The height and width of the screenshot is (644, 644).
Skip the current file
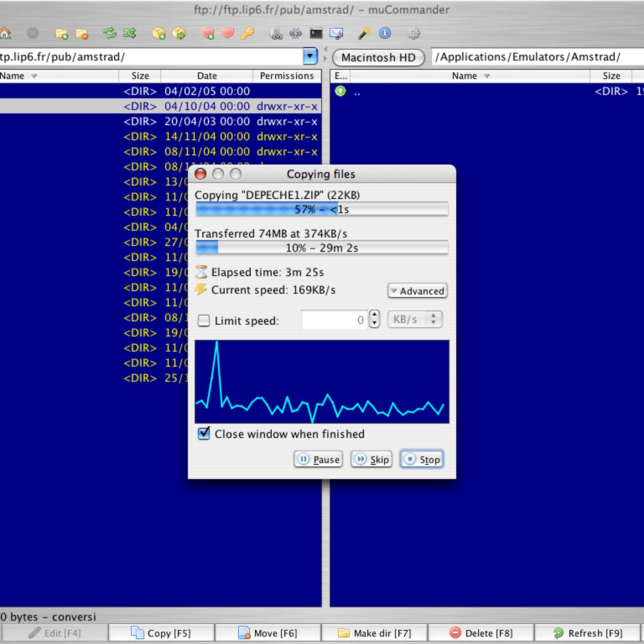tap(372, 459)
